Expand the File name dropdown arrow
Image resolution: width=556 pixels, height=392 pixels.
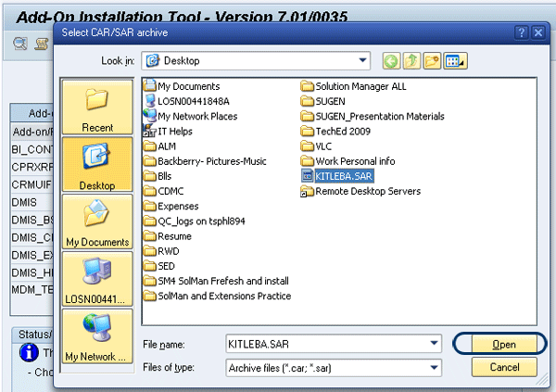[x=433, y=344]
